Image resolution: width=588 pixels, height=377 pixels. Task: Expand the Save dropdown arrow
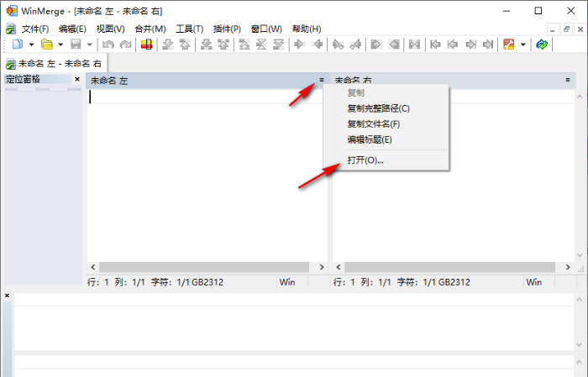click(90, 45)
